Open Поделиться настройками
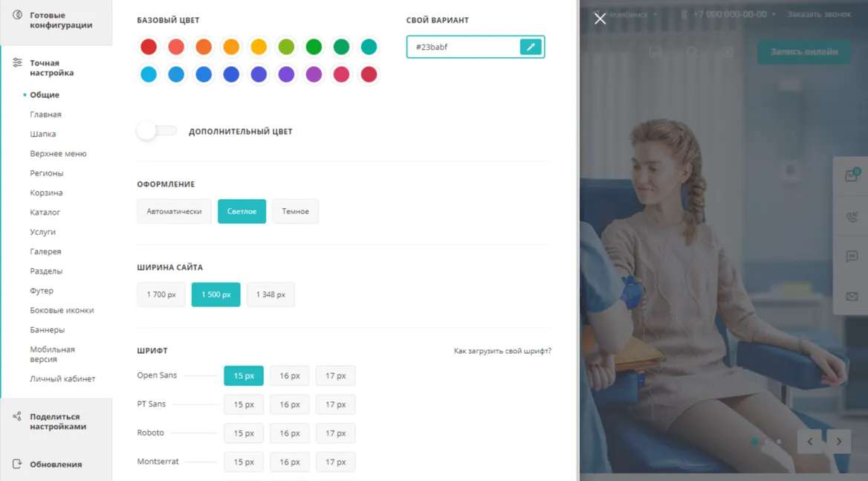868x481 pixels. pos(56,422)
